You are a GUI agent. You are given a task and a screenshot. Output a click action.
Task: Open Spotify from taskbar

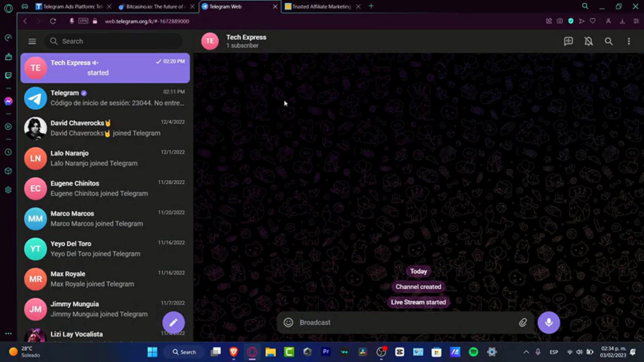(x=473, y=352)
